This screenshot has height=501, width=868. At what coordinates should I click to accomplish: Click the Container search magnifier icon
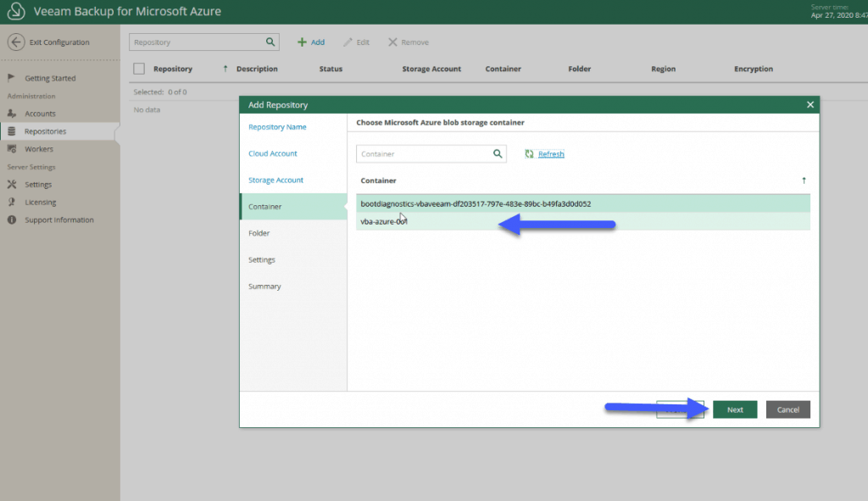[498, 154]
